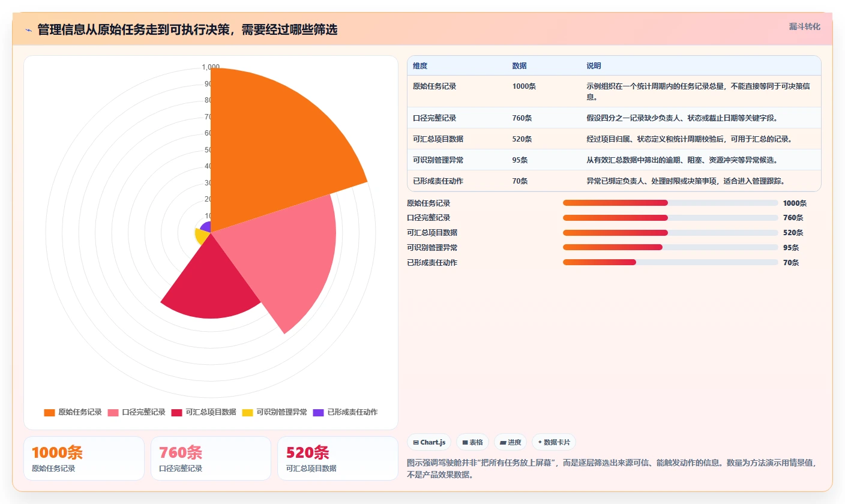Click the 760条 口径完整记录 data card
Image resolution: width=845 pixels, height=504 pixels.
click(x=211, y=458)
